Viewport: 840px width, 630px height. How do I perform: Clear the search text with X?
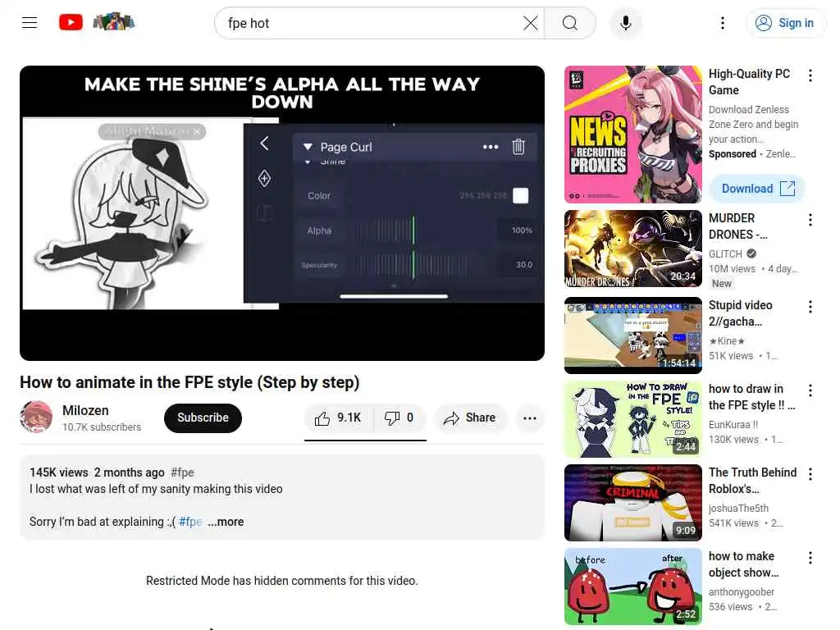coord(531,23)
